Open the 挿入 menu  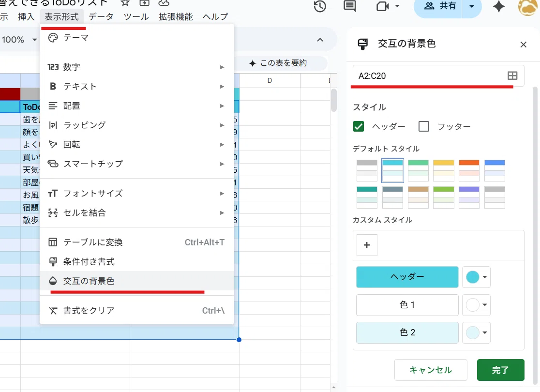pyautogui.click(x=26, y=16)
